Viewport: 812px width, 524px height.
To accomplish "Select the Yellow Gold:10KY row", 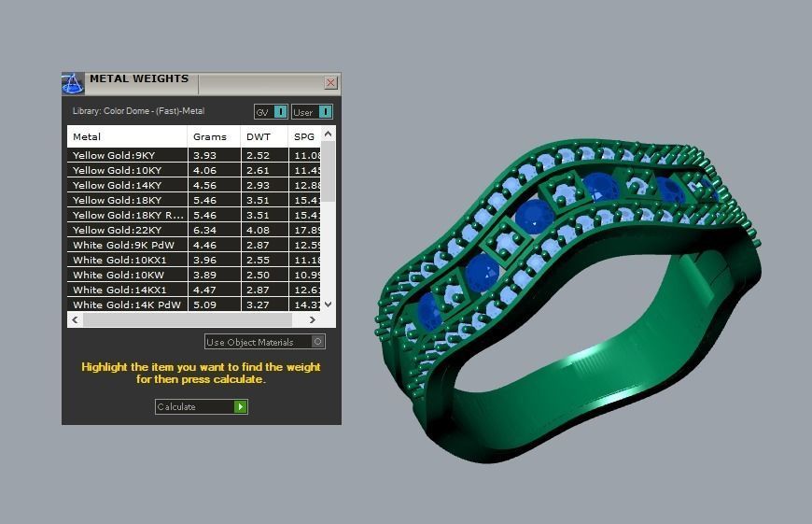I will click(194, 170).
